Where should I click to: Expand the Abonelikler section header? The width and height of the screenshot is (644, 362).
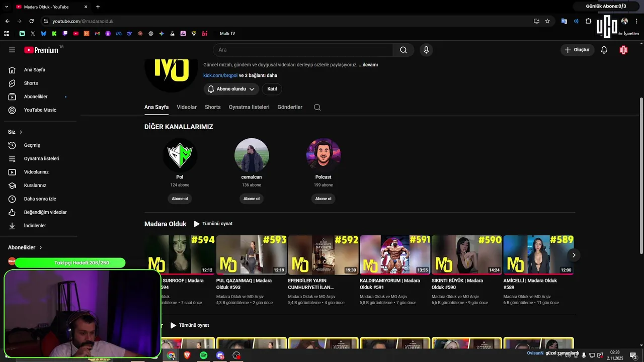[25, 247]
